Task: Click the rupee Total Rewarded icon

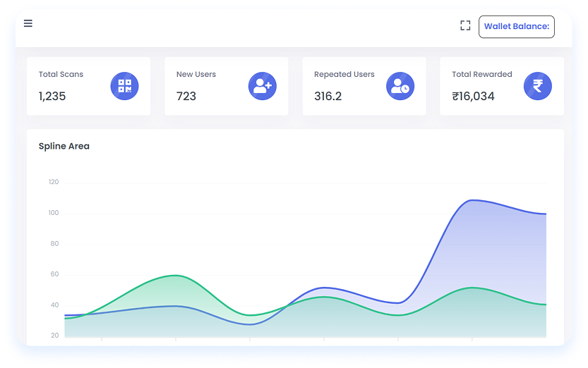Action: point(538,86)
